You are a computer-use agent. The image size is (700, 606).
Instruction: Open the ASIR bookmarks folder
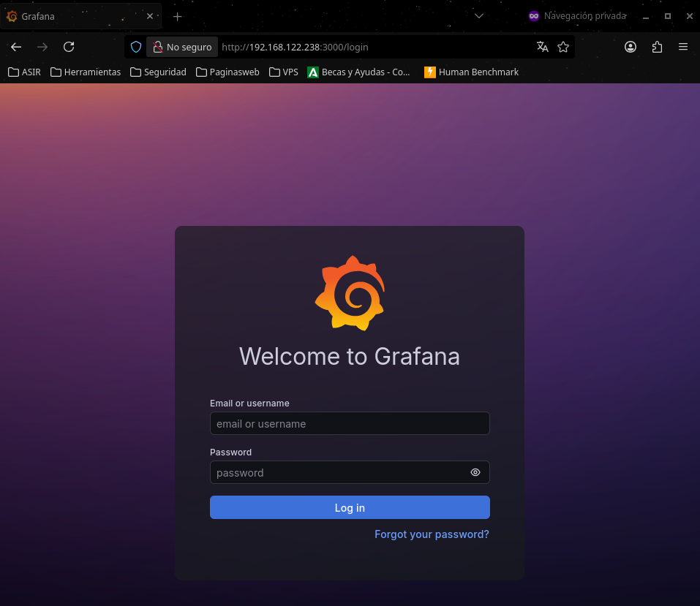click(x=25, y=72)
